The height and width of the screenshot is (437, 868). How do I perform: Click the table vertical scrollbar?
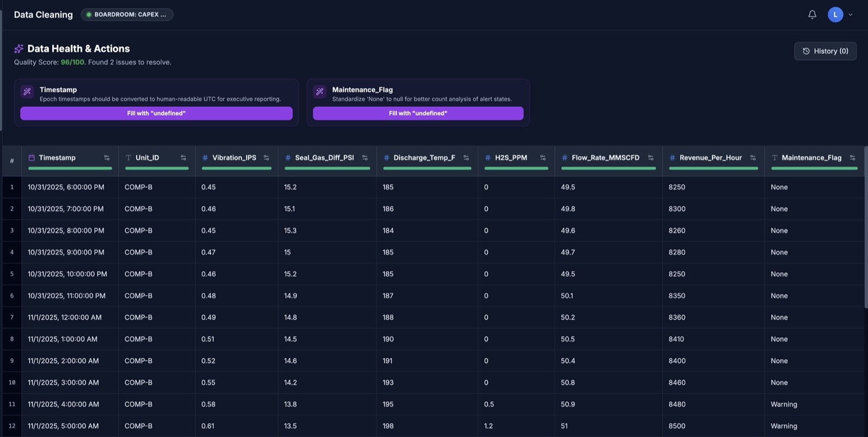866,227
